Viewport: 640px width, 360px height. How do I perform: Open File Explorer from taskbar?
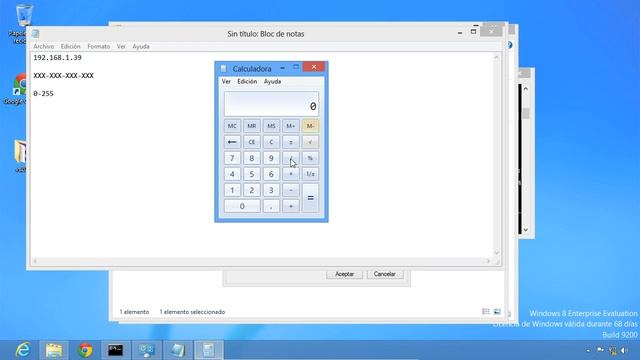click(54, 350)
